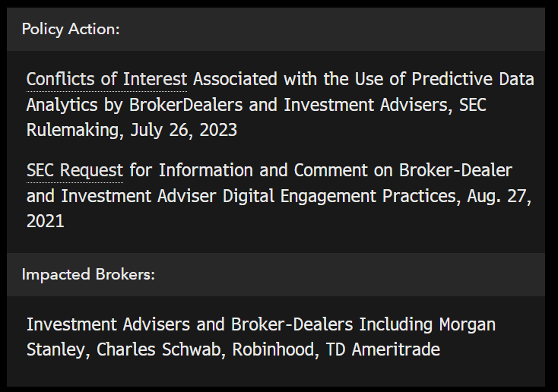Select the Impacted Brokers header

(88, 274)
